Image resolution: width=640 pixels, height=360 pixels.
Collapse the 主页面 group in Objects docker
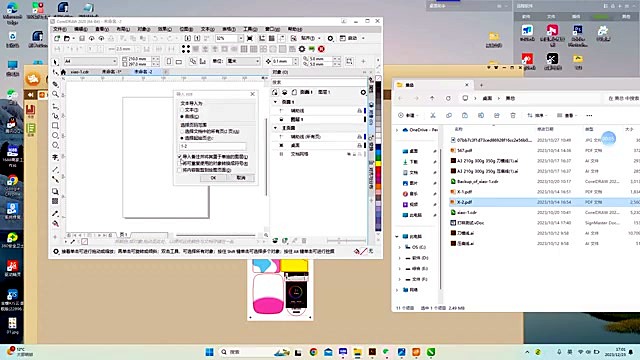click(276, 128)
